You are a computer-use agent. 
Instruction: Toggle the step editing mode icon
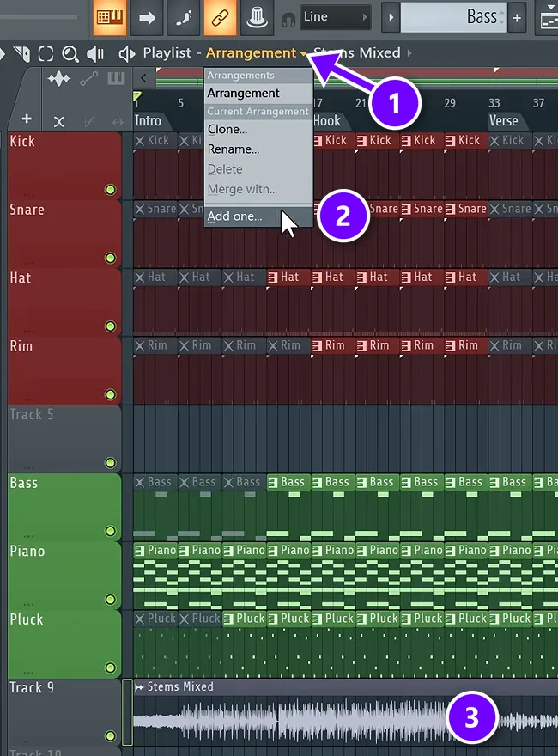click(x=184, y=18)
